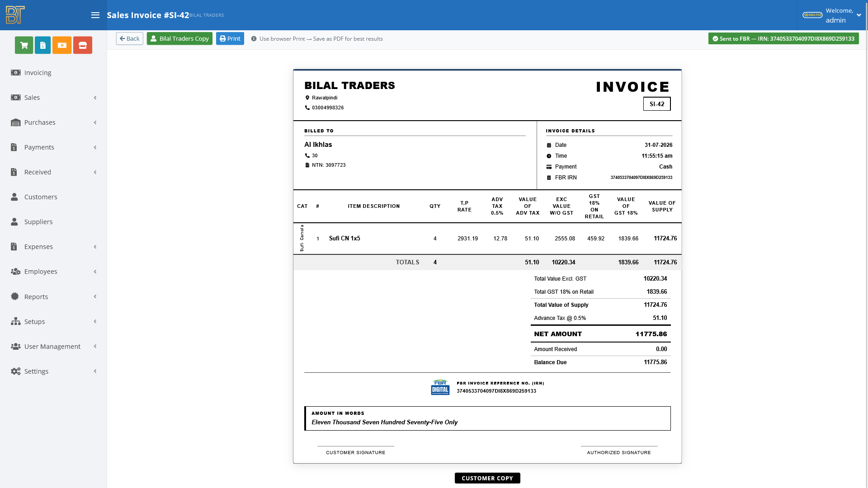This screenshot has width=868, height=488.
Task: Click the NET AMOUNT value 11775.86
Action: [651, 334]
